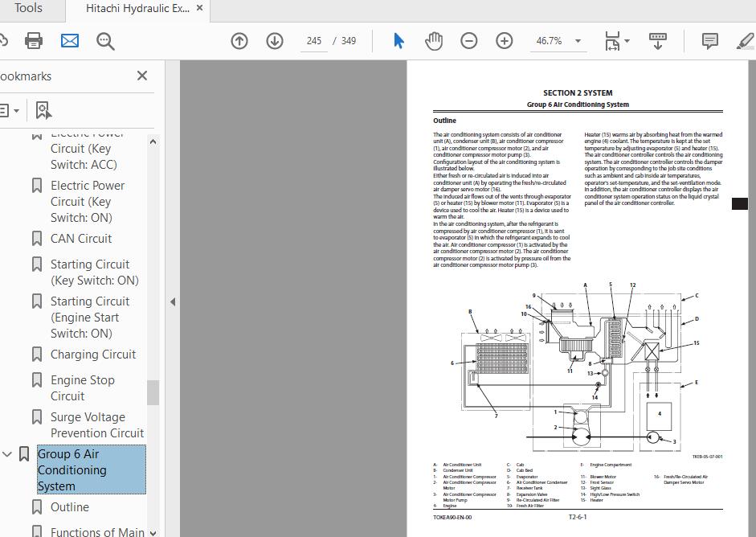Click the page number input field
This screenshot has height=537, width=756.
click(313, 40)
